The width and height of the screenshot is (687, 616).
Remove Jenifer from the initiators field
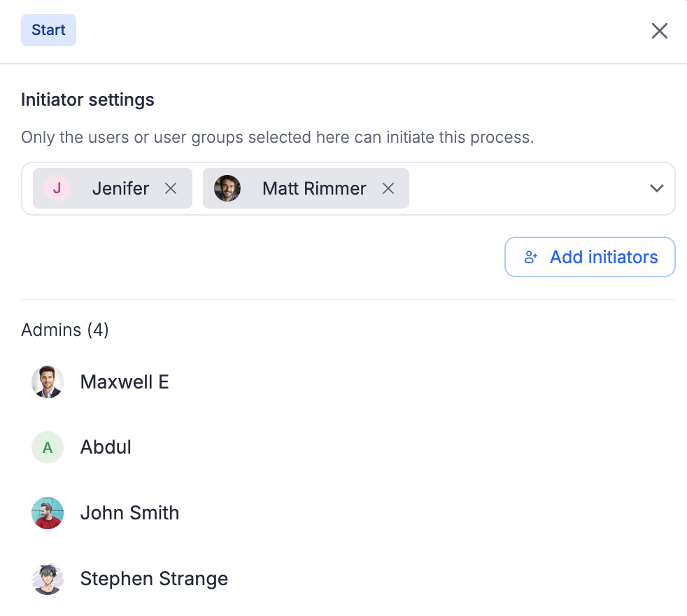171,188
